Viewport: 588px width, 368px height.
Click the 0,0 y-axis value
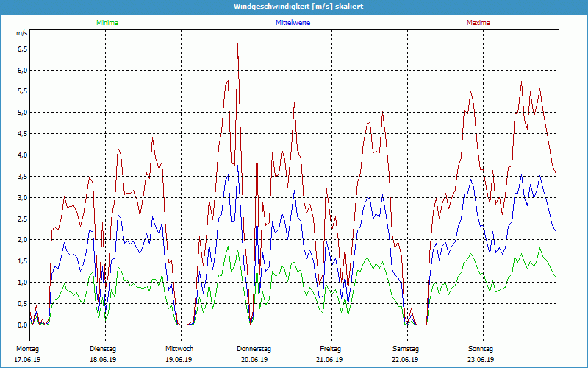(x=22, y=325)
